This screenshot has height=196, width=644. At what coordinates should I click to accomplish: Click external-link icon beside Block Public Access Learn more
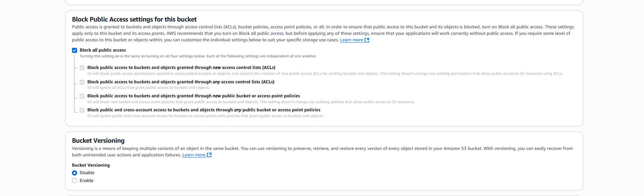[367, 40]
